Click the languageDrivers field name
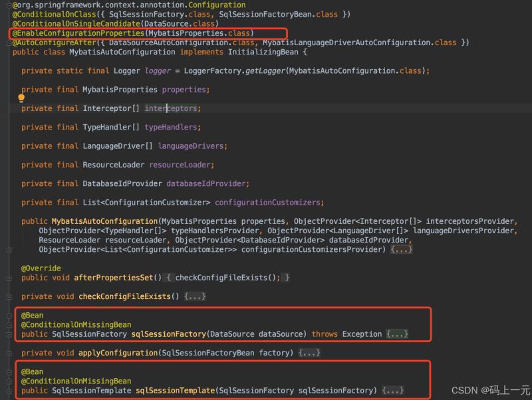The image size is (532, 400). pyautogui.click(x=191, y=146)
